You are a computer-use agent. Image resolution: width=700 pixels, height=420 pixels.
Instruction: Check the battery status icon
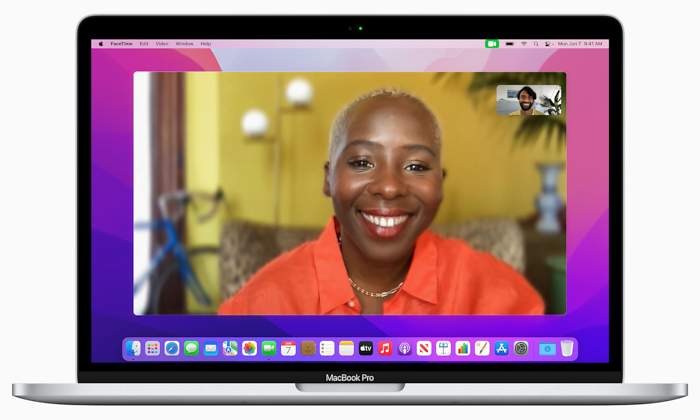point(510,44)
